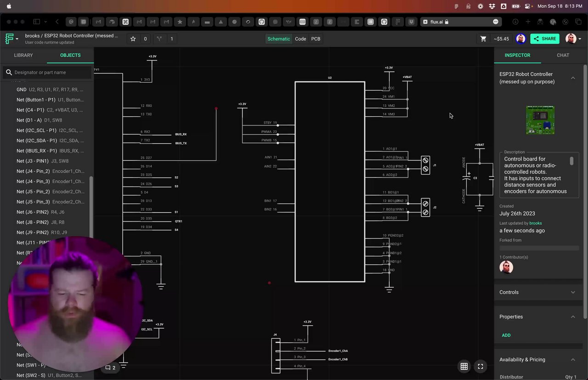The width and height of the screenshot is (588, 380).
Task: Select the INSPECTOR tab
Action: coord(517,55)
